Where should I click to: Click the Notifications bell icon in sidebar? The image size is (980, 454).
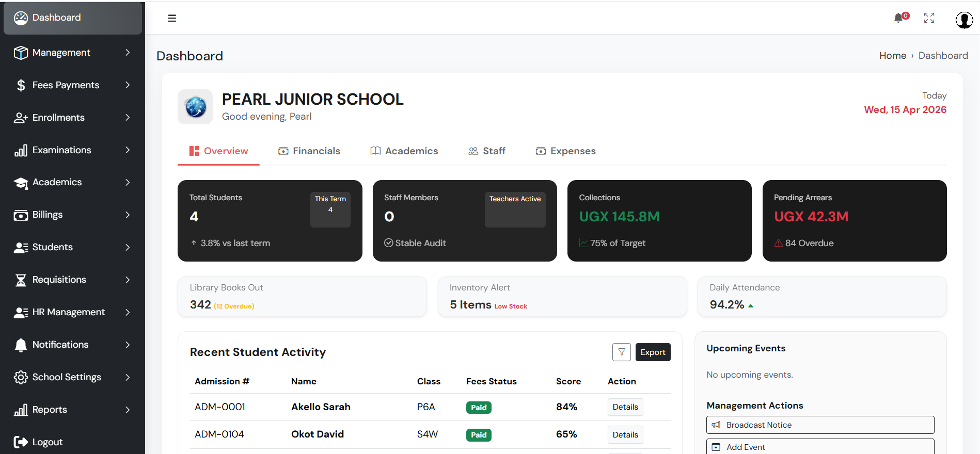click(21, 345)
